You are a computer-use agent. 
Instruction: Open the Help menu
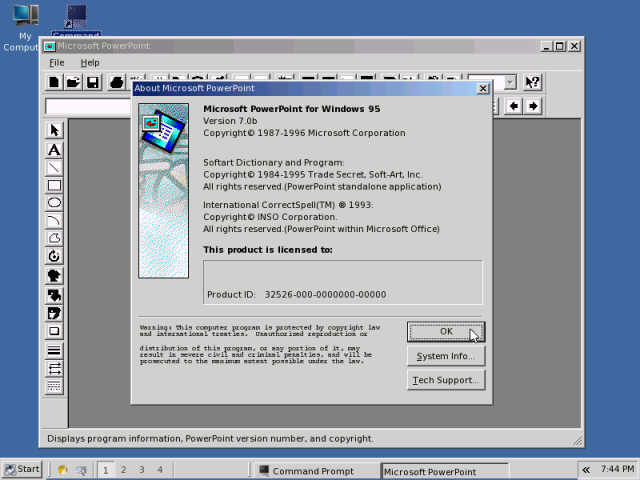[x=90, y=62]
